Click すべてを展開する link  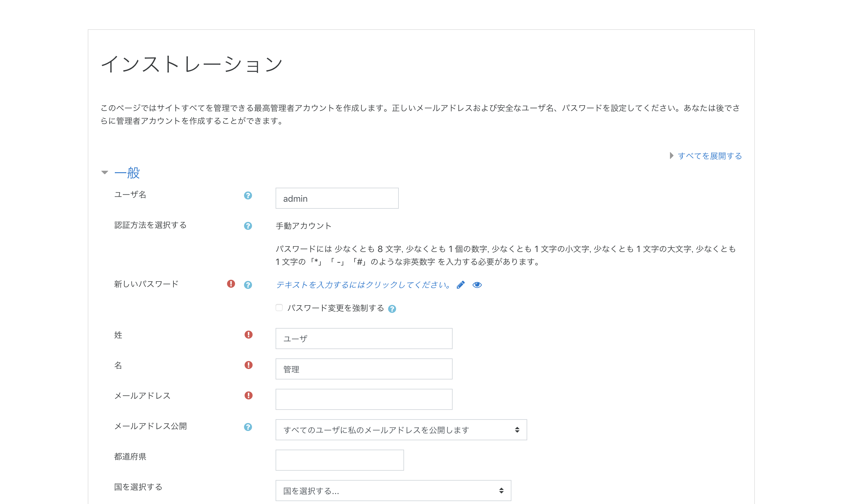pyautogui.click(x=709, y=156)
